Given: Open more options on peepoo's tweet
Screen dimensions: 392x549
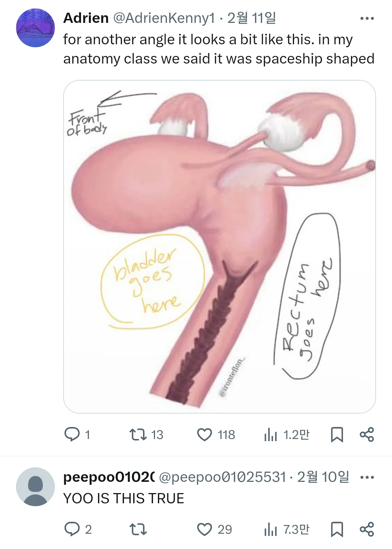Looking at the screenshot, I should 367,477.
